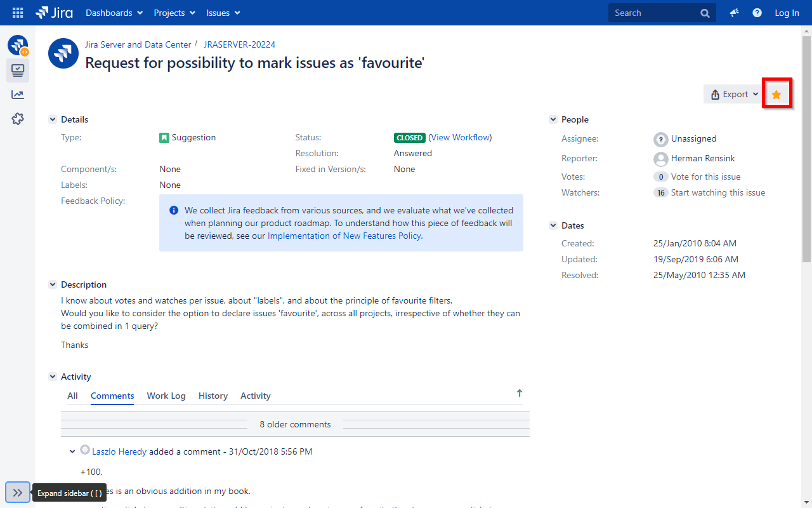
Task: Click Resolved date 25/May/2010 12:35 AM
Action: point(699,275)
